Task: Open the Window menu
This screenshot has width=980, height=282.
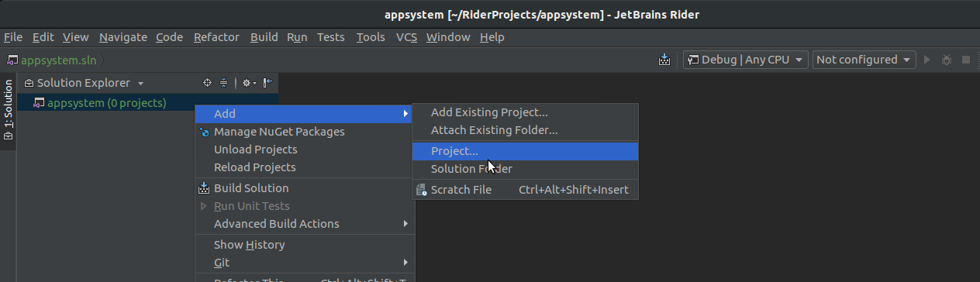Action: point(448,37)
